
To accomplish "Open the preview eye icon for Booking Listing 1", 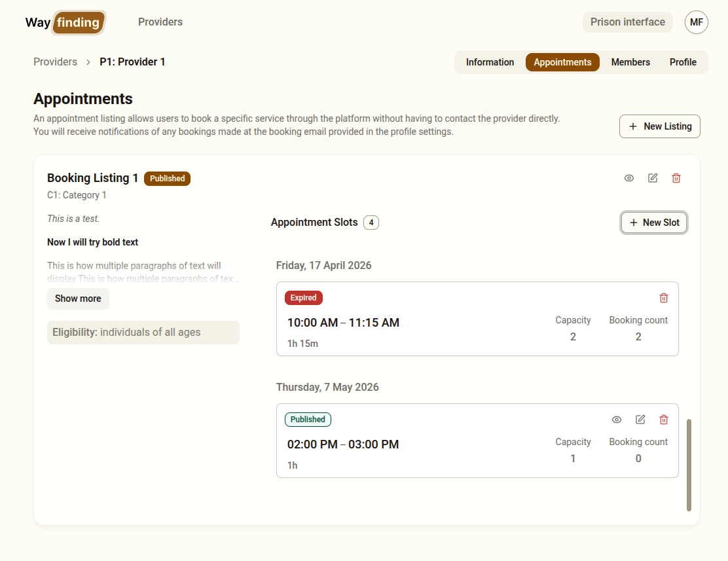I will [x=629, y=177].
